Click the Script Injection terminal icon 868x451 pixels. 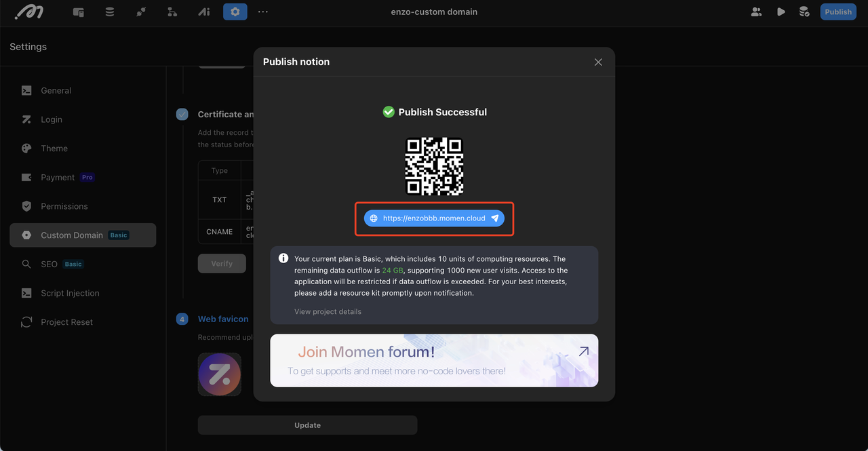[x=26, y=293]
